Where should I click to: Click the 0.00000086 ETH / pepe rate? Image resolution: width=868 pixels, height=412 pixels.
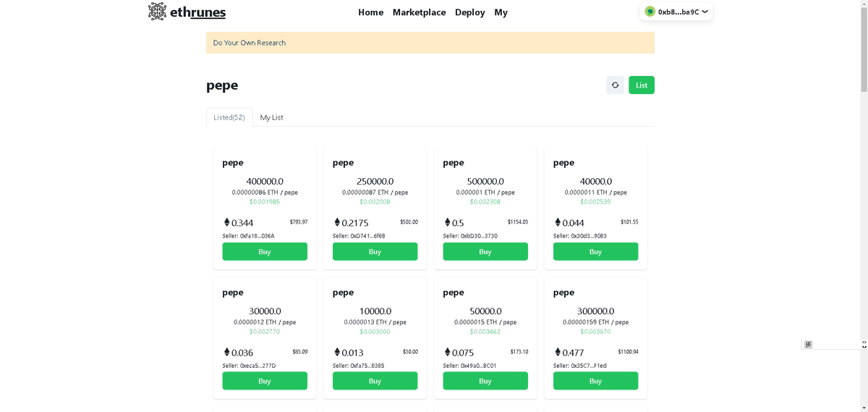pos(265,193)
